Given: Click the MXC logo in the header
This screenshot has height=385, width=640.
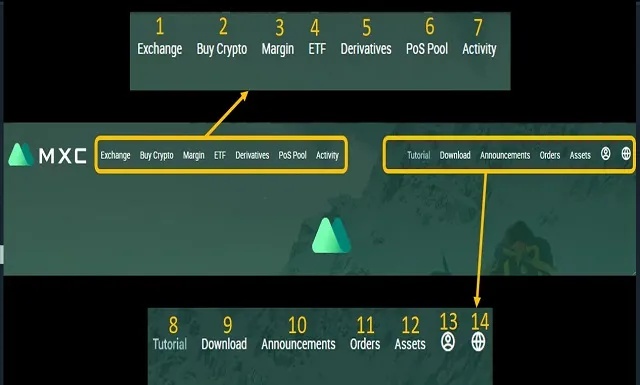Looking at the screenshot, I should 47,154.
